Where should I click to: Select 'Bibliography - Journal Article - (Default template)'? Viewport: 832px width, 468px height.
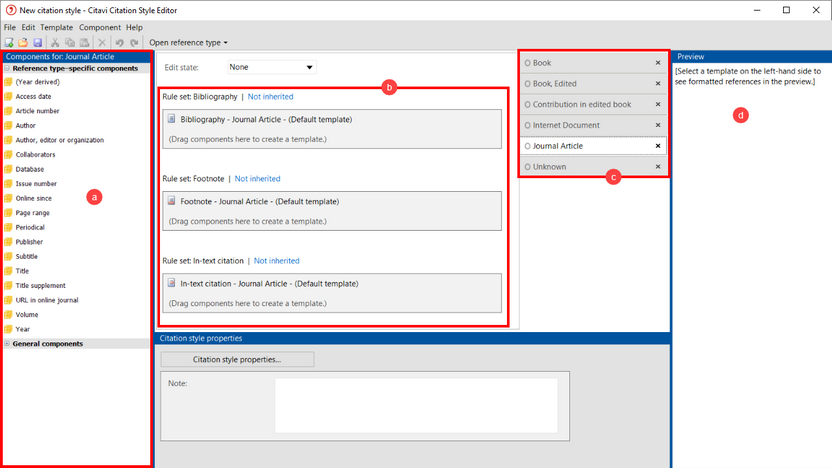click(x=266, y=119)
